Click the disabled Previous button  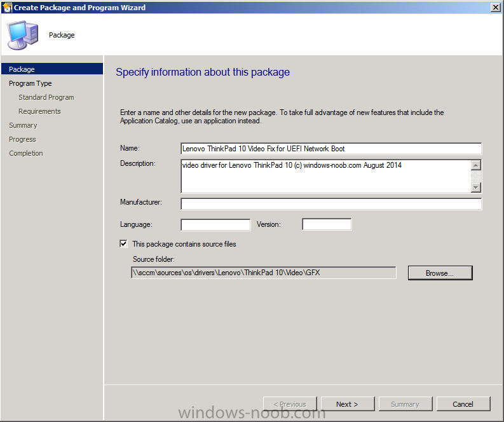tap(290, 404)
